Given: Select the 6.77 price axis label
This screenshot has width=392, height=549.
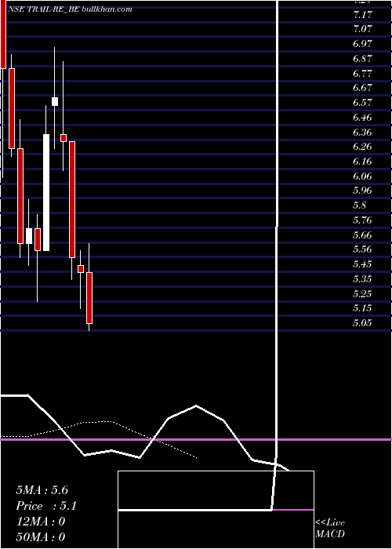Looking at the screenshot, I should coord(363,73).
